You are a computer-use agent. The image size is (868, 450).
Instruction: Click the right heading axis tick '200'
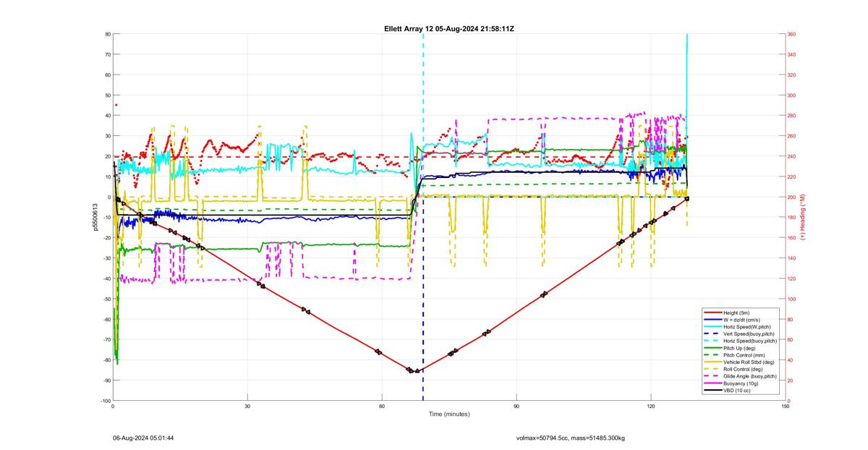pyautogui.click(x=791, y=197)
